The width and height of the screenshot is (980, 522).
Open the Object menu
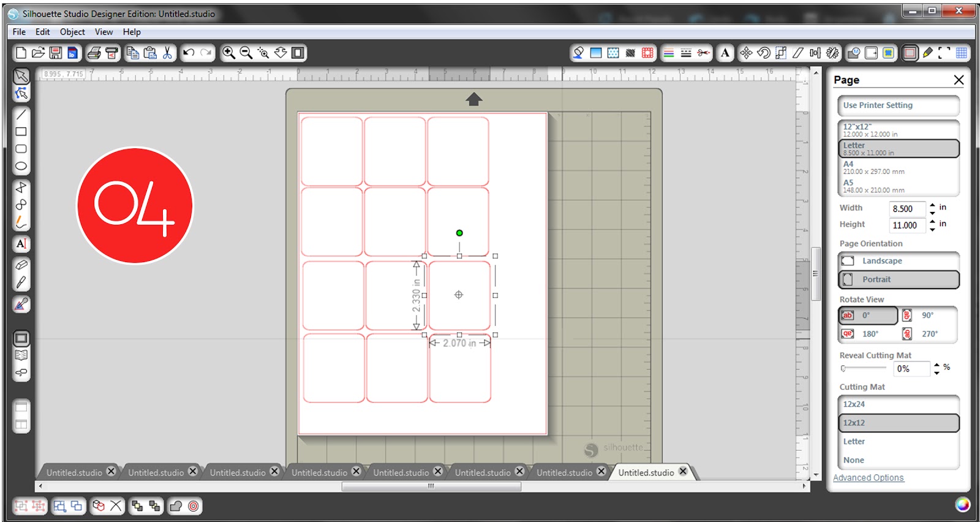72,32
